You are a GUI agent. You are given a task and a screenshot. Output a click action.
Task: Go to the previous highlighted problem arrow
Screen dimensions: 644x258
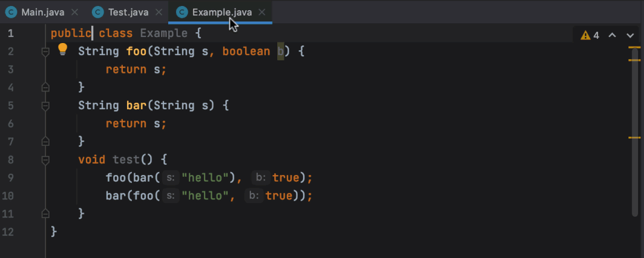(612, 35)
